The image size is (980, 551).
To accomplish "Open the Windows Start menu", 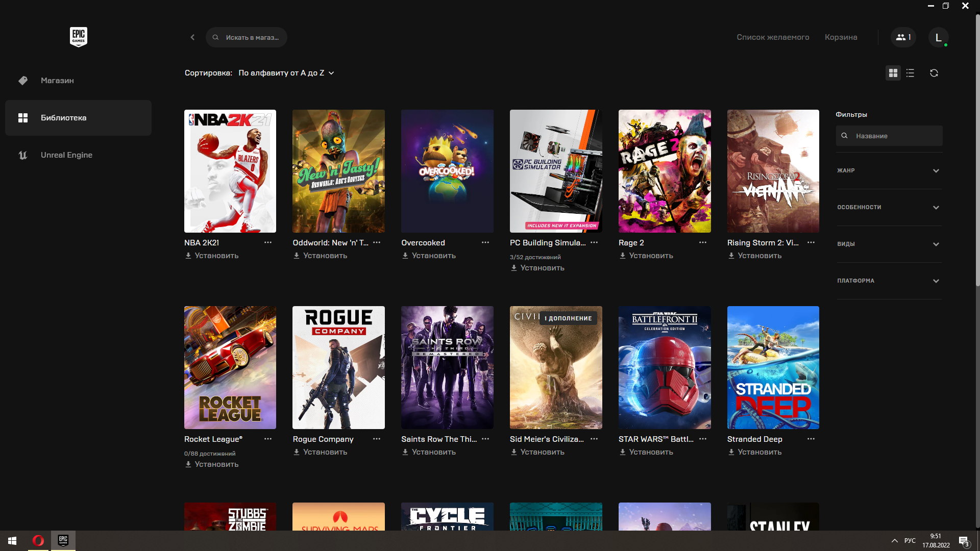I will pos(12,540).
